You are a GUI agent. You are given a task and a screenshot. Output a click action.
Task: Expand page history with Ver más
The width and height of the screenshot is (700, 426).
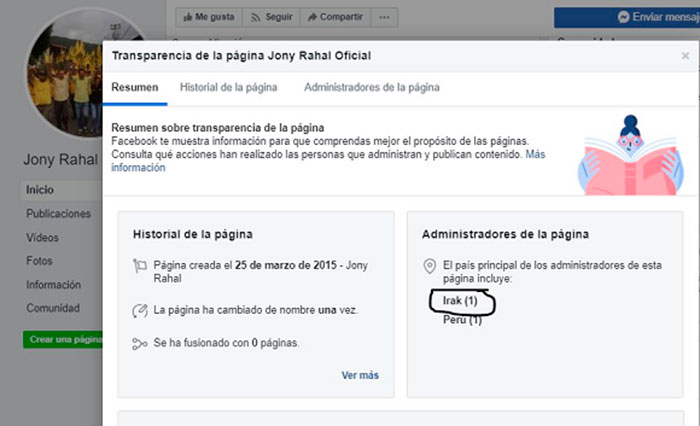[x=360, y=375]
